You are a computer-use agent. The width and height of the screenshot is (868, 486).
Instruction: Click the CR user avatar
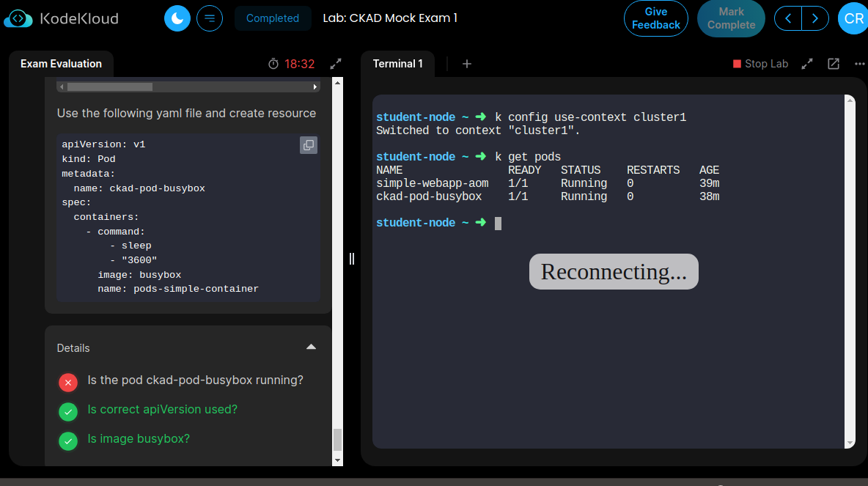click(x=853, y=18)
